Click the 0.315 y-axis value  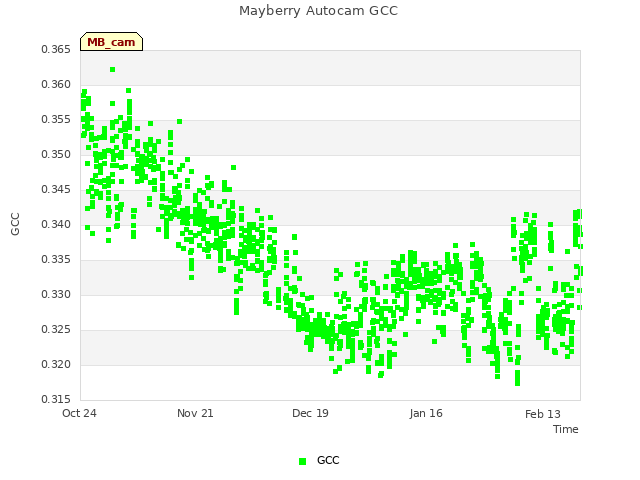click(x=56, y=399)
